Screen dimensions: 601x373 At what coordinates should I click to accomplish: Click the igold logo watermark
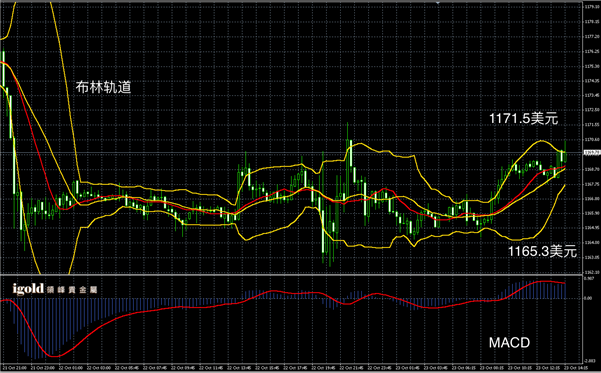point(28,288)
